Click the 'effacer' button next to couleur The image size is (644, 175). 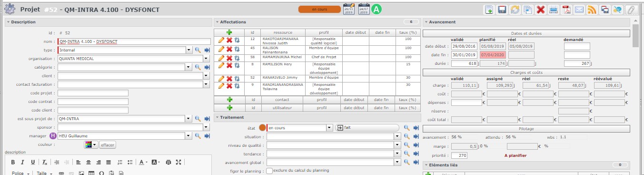108,144
